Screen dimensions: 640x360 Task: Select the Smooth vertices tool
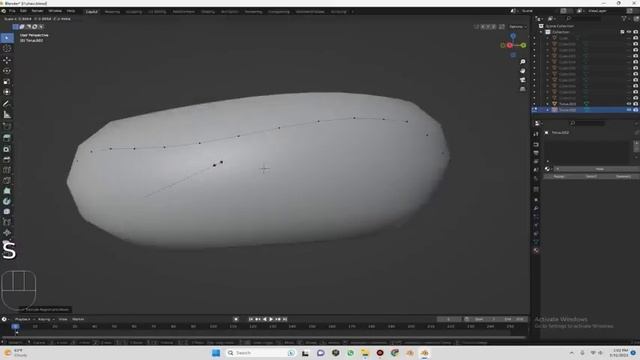click(7, 211)
